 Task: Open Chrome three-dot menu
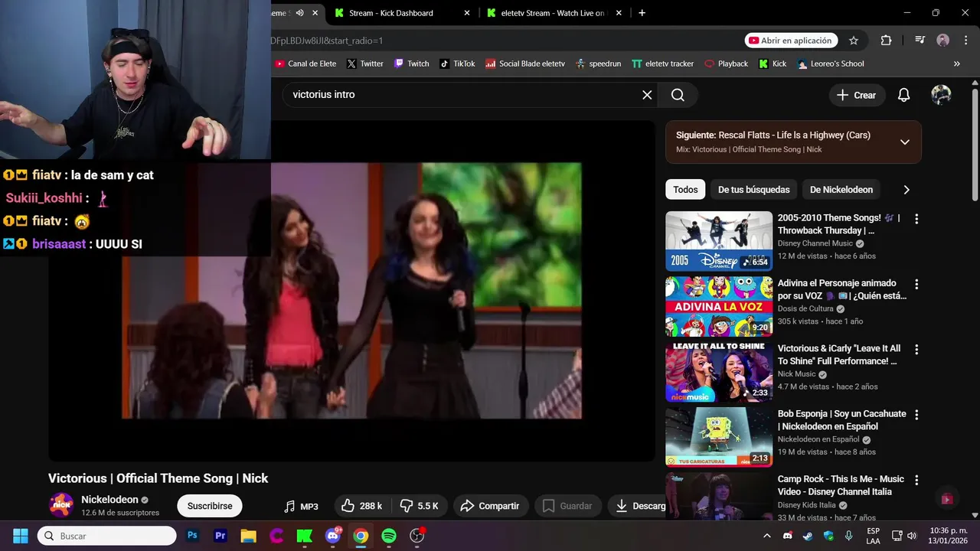point(965,41)
